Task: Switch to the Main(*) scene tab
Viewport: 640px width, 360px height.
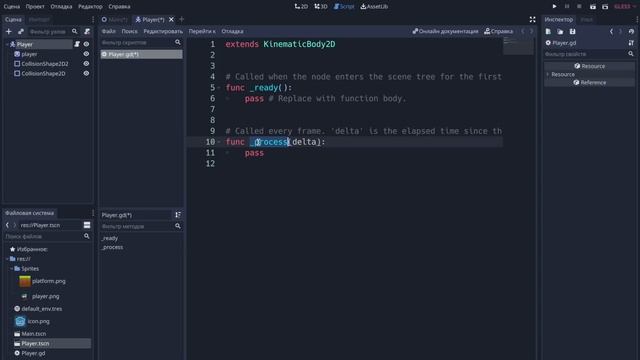Action: tap(115, 19)
